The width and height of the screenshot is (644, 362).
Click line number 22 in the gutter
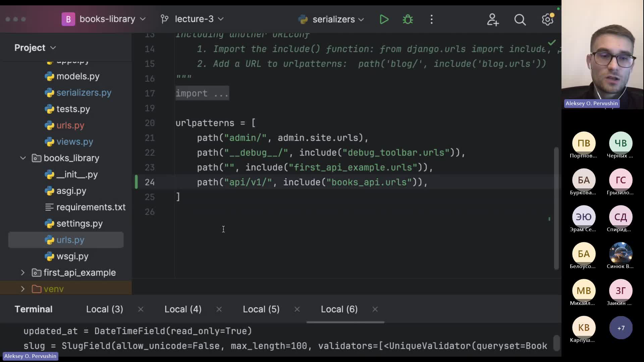coord(150,153)
